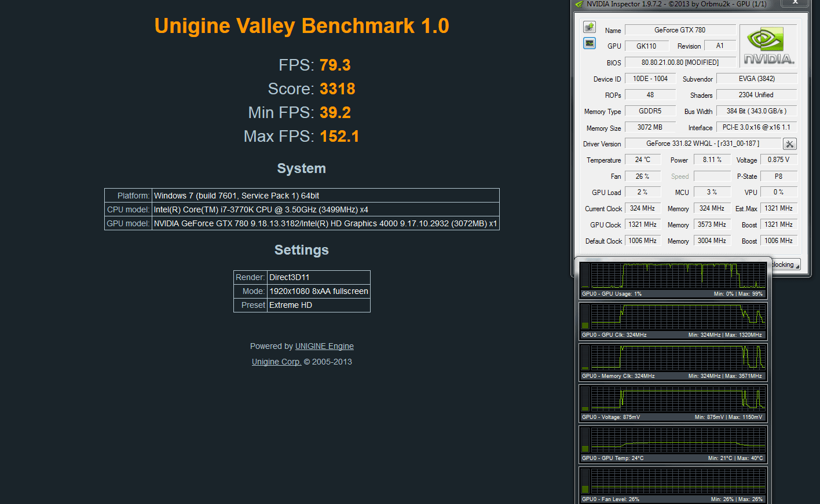Click the Temperature field 24 °C

pyautogui.click(x=643, y=160)
